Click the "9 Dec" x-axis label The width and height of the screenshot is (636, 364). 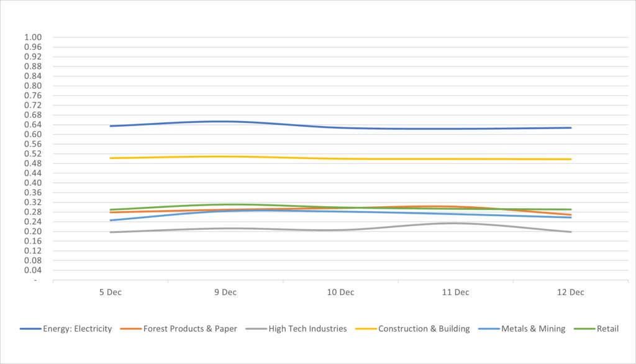(225, 292)
